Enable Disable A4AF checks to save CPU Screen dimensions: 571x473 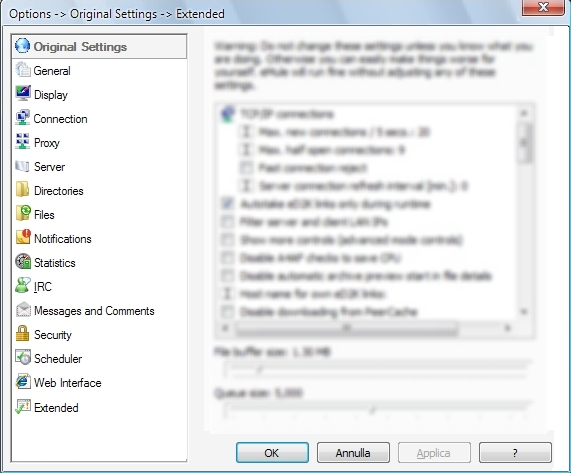point(228,258)
